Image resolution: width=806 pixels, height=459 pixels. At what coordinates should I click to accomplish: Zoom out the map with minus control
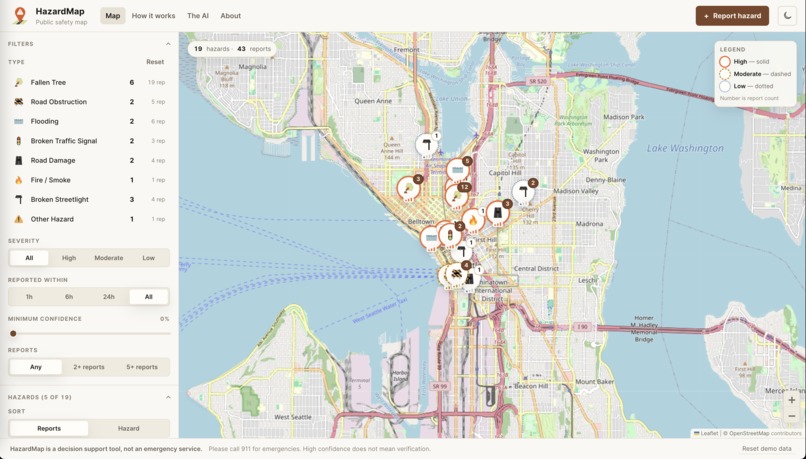pyautogui.click(x=792, y=416)
